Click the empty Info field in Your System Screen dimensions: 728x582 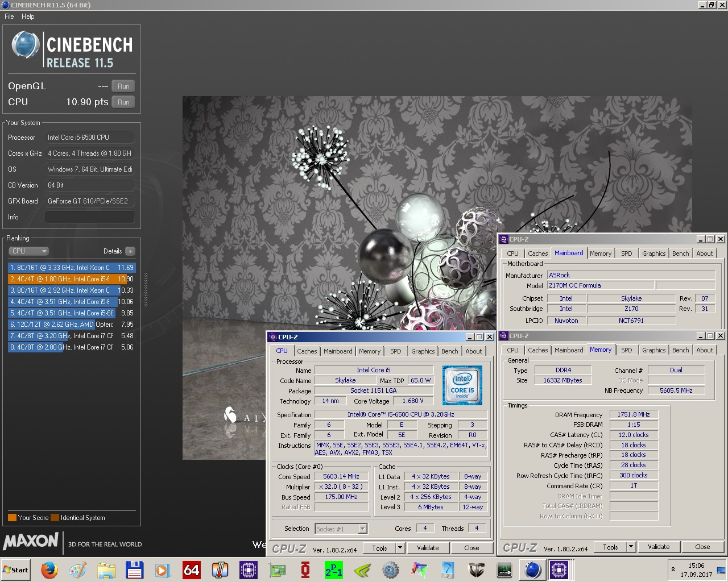tap(90, 217)
